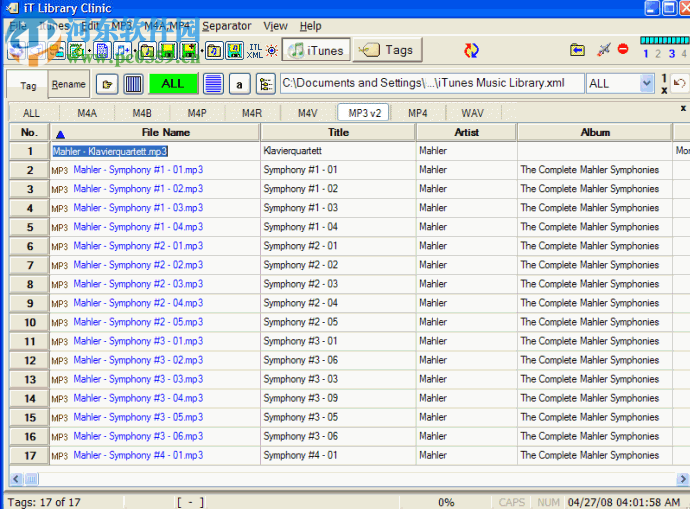The height and width of the screenshot is (509, 690).
Task: Click the library path input field
Action: coord(431,84)
